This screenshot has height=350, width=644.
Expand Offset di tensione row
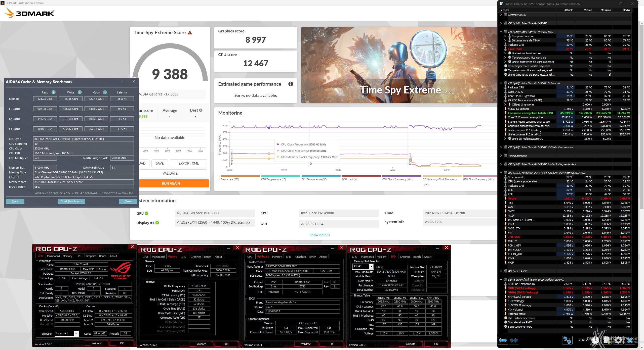point(505,105)
